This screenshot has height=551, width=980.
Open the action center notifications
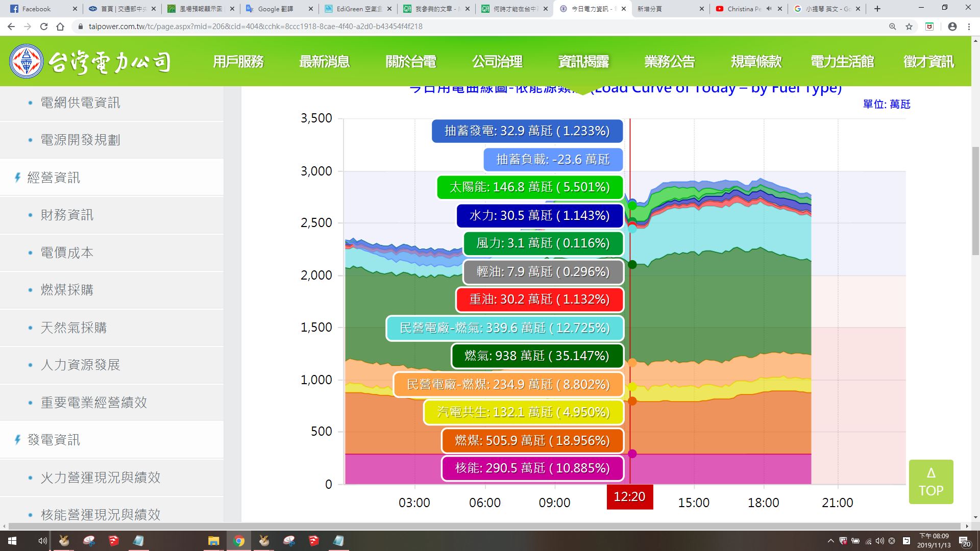965,541
